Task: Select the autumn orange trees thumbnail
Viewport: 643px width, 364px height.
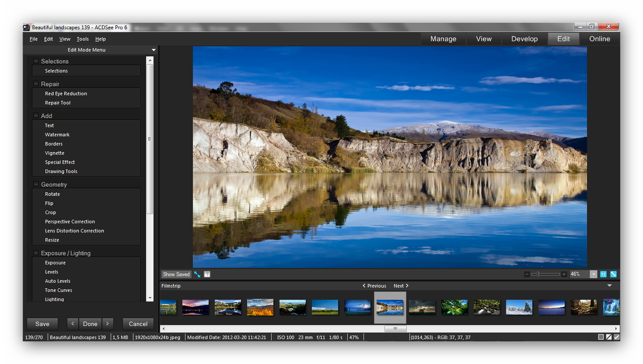Action: [x=260, y=307]
